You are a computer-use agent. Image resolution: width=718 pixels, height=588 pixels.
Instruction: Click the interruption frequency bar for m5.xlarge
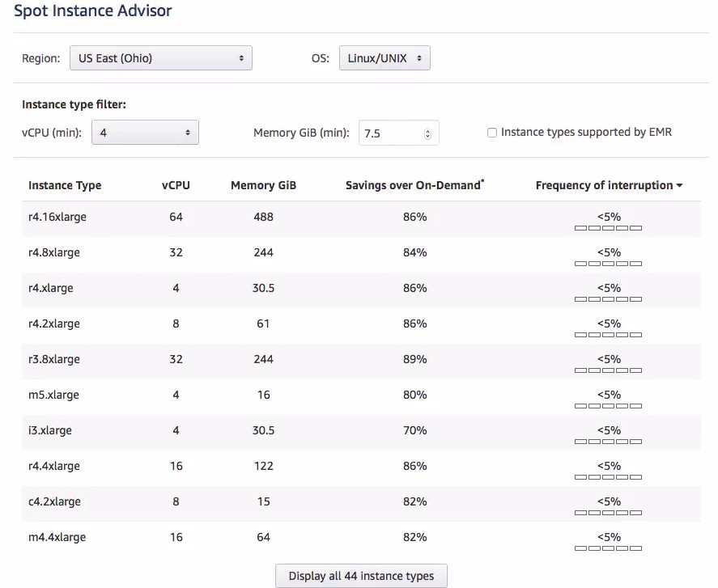click(x=608, y=407)
